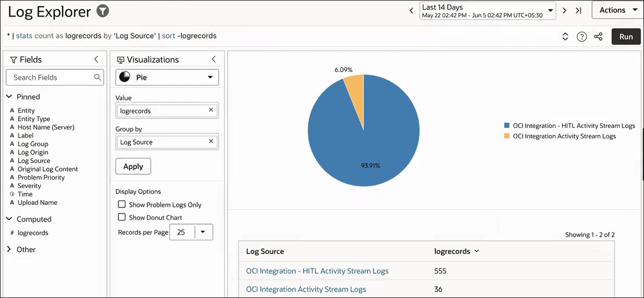This screenshot has width=644, height=298.
Task: Collapse the Computed fields section
Action: [9, 219]
